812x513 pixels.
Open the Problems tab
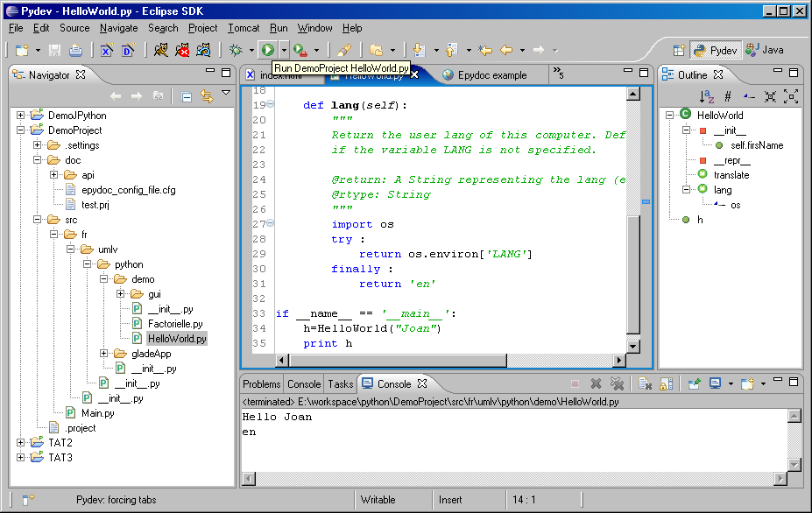pyautogui.click(x=261, y=384)
